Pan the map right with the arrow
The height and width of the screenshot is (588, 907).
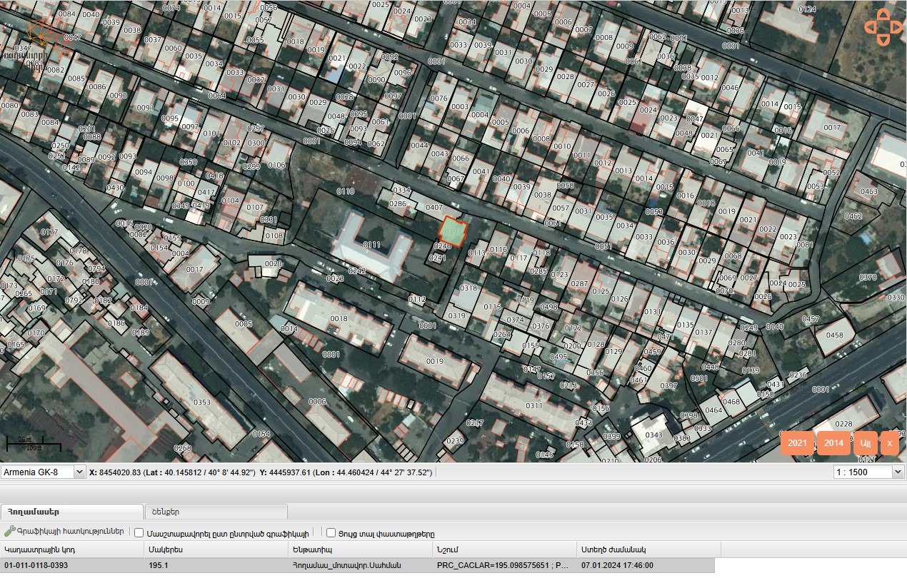[x=897, y=27]
